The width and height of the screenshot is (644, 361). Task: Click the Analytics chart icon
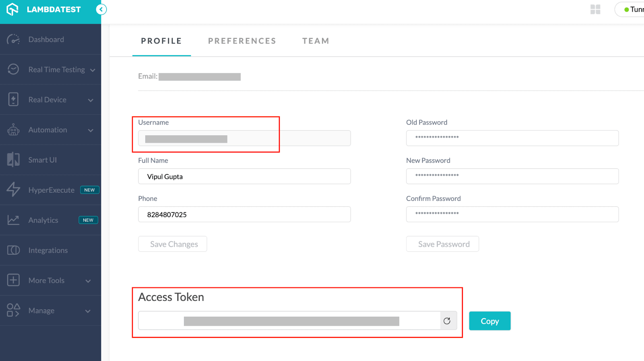13,220
